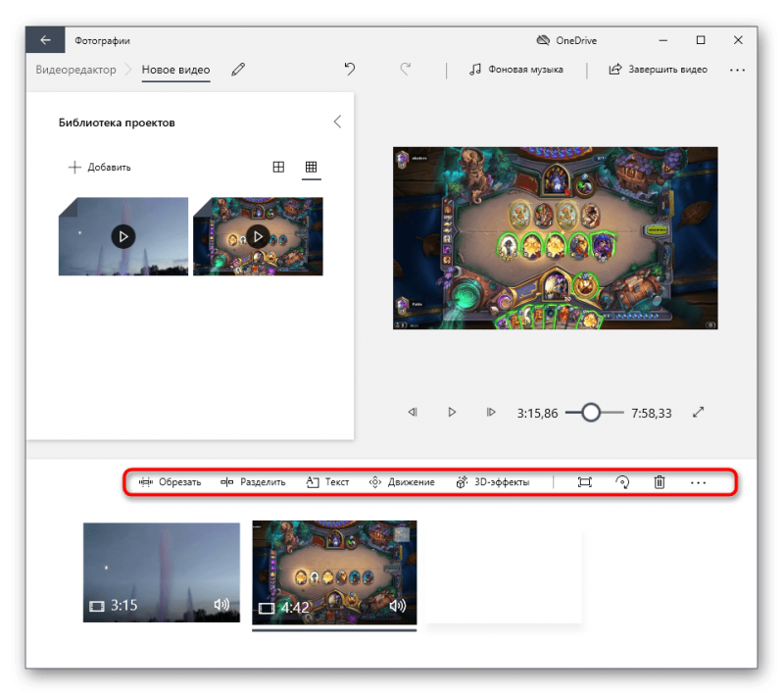Play the video preview

[x=452, y=413]
